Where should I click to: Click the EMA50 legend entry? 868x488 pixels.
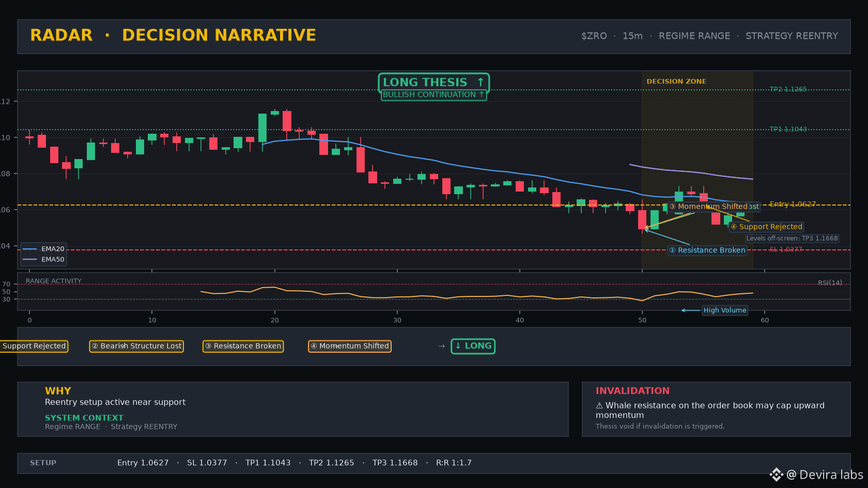[x=44, y=259]
